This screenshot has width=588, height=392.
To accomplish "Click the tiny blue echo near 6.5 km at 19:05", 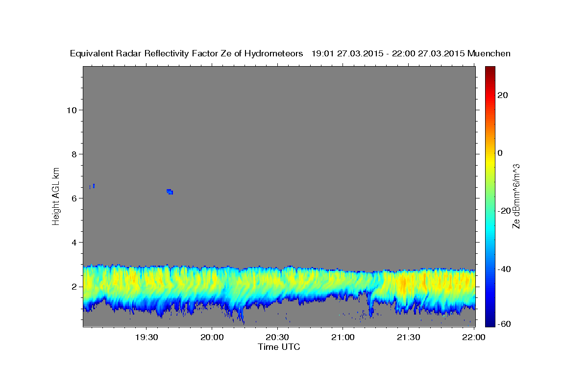I will (x=93, y=186).
